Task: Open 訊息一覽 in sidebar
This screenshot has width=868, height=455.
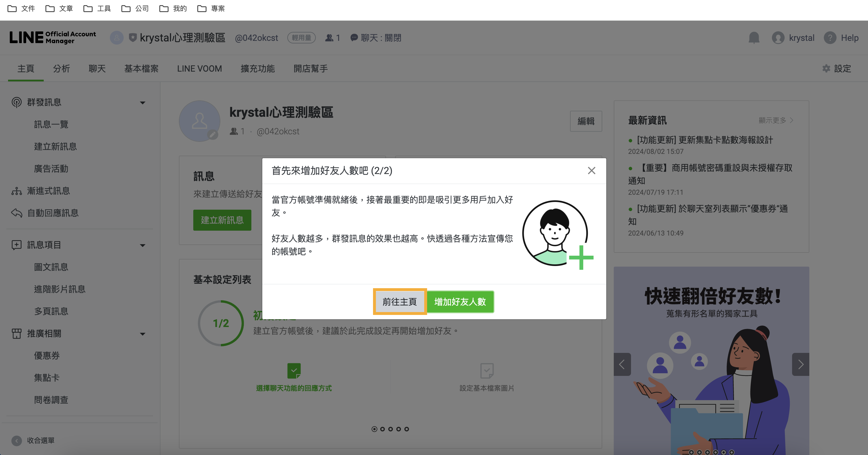Action: click(x=51, y=124)
